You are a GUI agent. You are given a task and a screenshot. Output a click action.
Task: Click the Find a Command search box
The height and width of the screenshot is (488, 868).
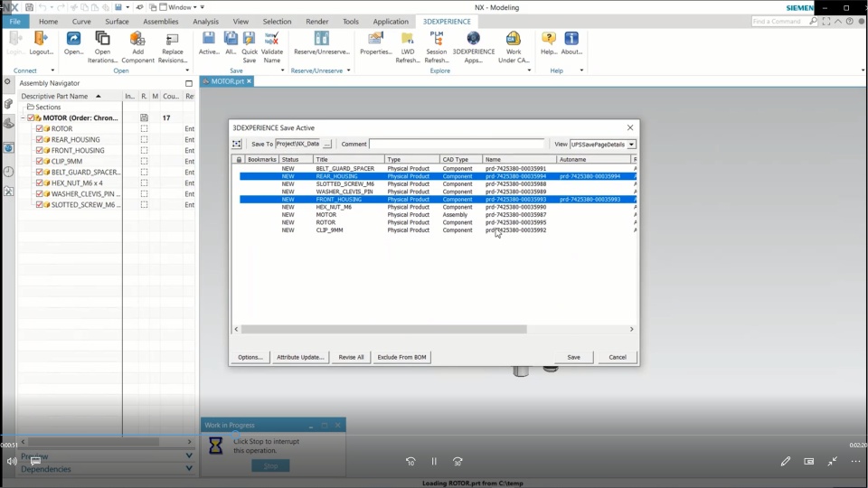pyautogui.click(x=785, y=21)
